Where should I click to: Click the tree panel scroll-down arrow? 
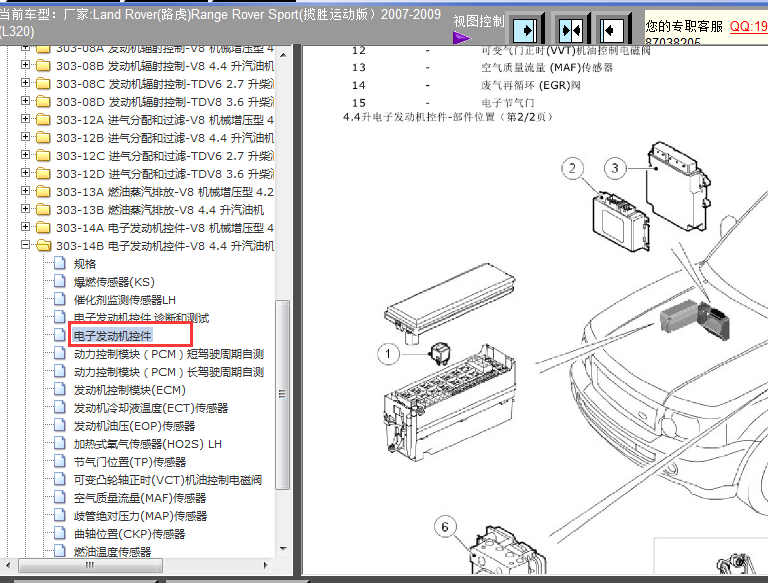283,549
